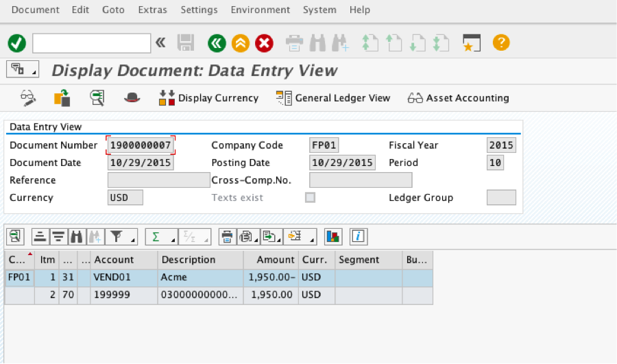This screenshot has height=364, width=617.
Task: Open Help with the orange question mark
Action: coord(501,43)
